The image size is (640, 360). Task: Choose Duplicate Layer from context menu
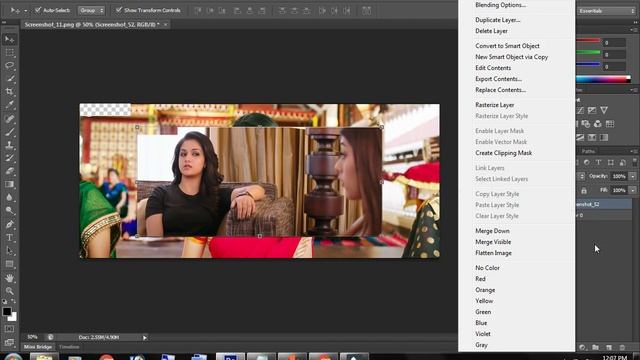pos(498,20)
